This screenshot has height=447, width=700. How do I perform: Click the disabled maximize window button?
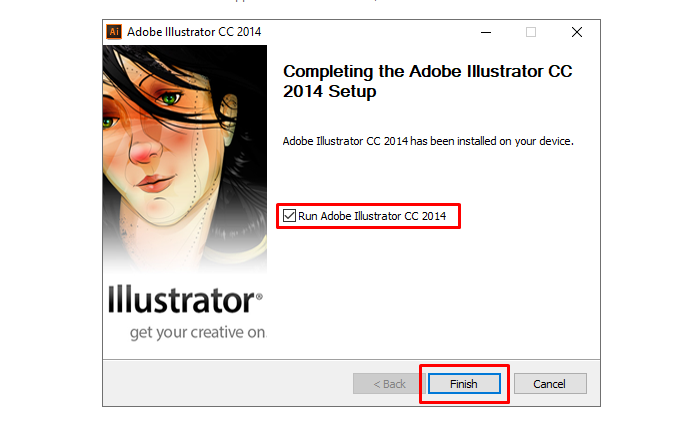pyautogui.click(x=531, y=32)
